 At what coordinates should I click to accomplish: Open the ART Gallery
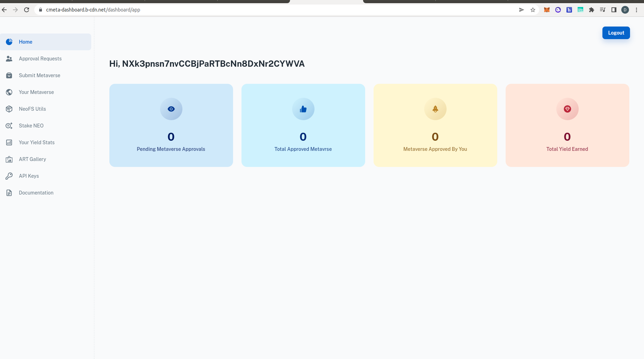(x=45, y=159)
